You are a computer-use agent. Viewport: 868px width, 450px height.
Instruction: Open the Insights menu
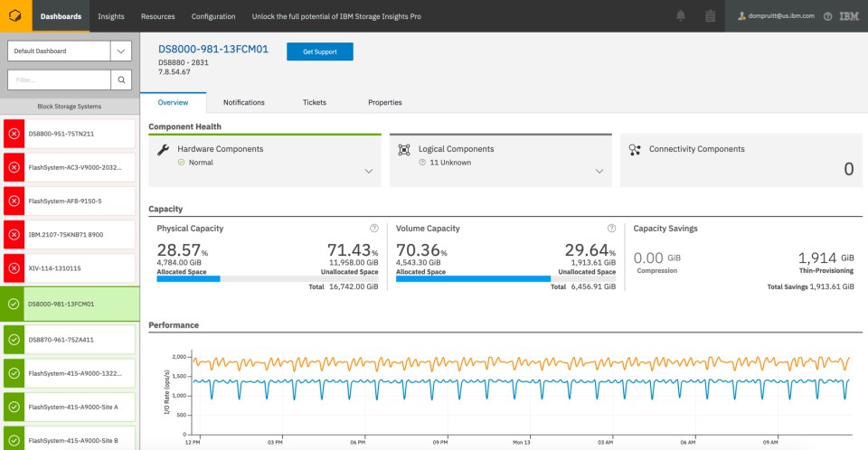coord(111,16)
